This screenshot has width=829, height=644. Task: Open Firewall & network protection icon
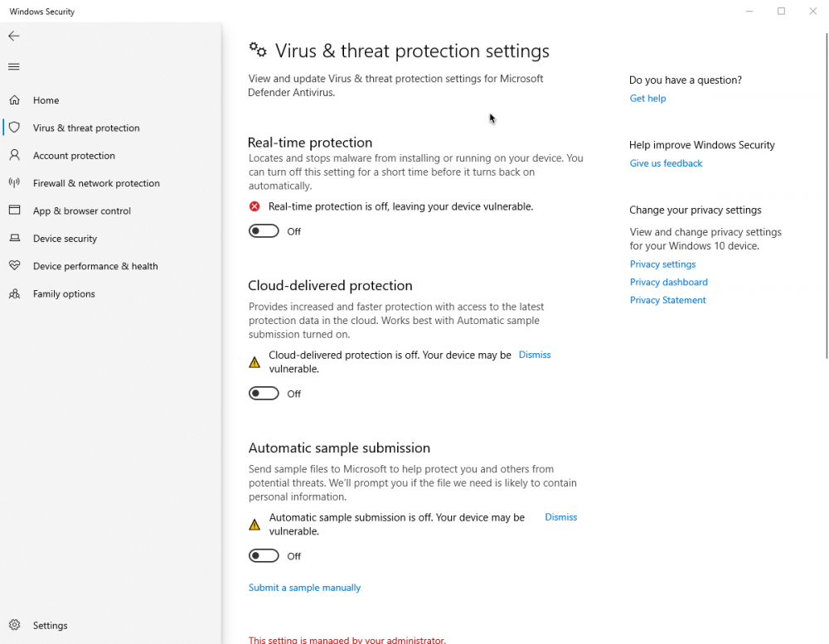15,183
